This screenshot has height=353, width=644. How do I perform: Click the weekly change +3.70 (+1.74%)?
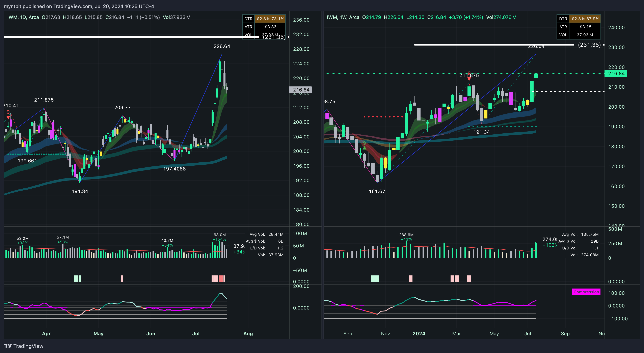point(466,17)
